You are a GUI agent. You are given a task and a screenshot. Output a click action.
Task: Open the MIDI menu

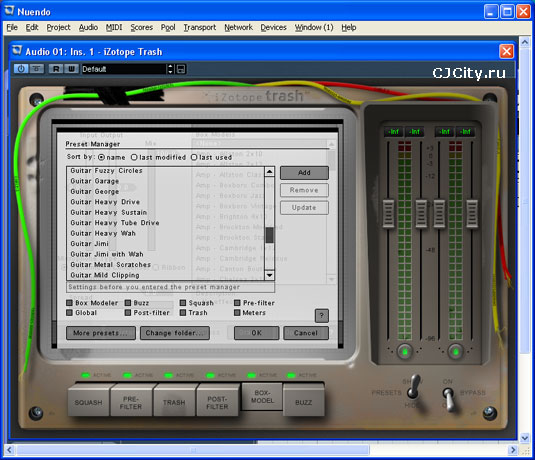point(114,27)
